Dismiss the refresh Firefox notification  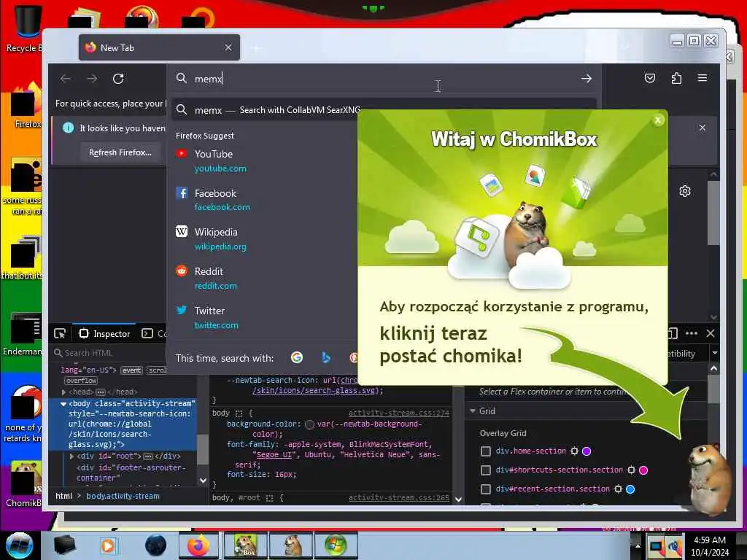tap(703, 128)
